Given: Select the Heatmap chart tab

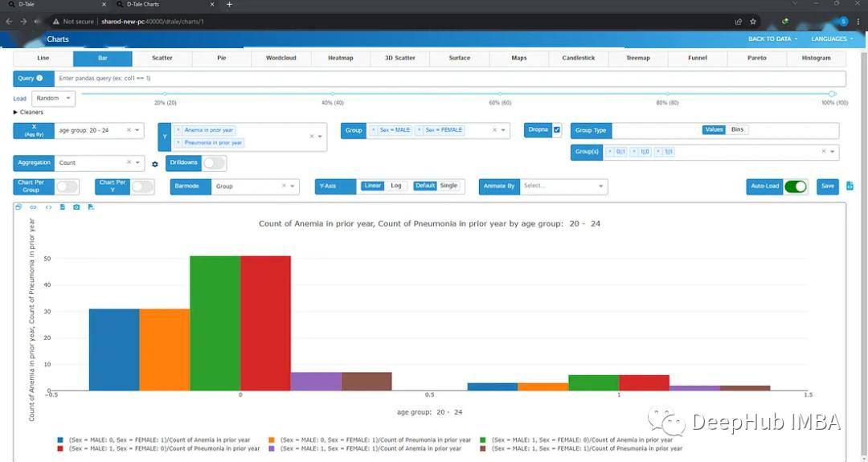Looking at the screenshot, I should tap(341, 58).
